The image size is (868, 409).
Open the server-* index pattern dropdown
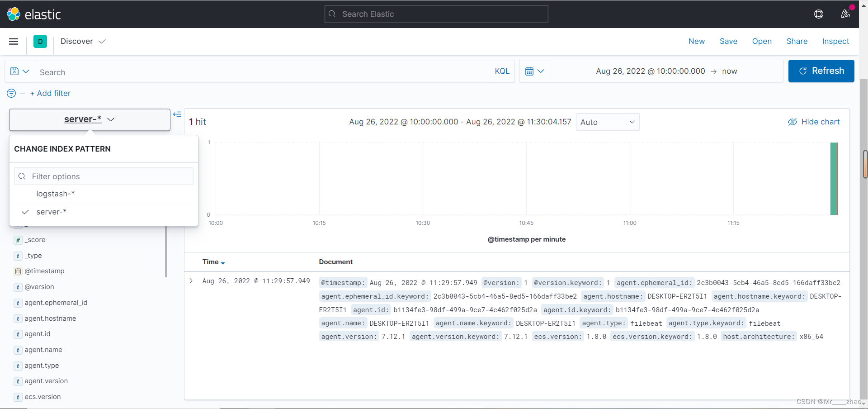(x=90, y=119)
